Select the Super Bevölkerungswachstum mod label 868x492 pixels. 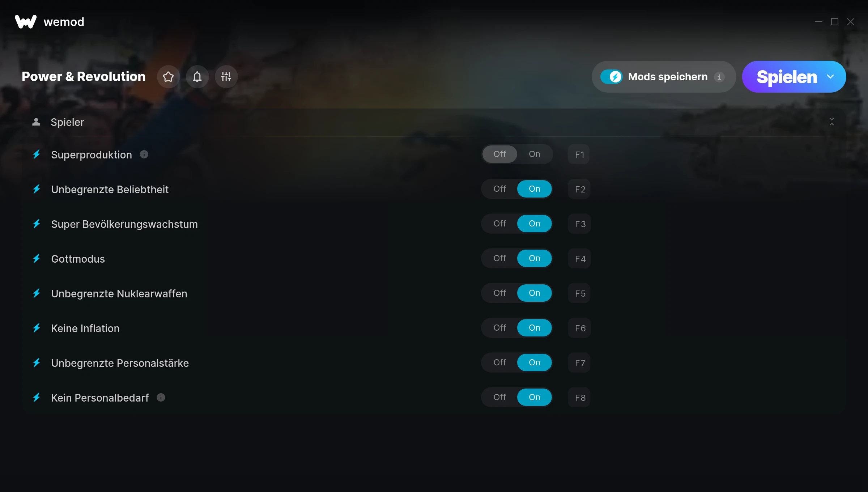click(x=124, y=224)
